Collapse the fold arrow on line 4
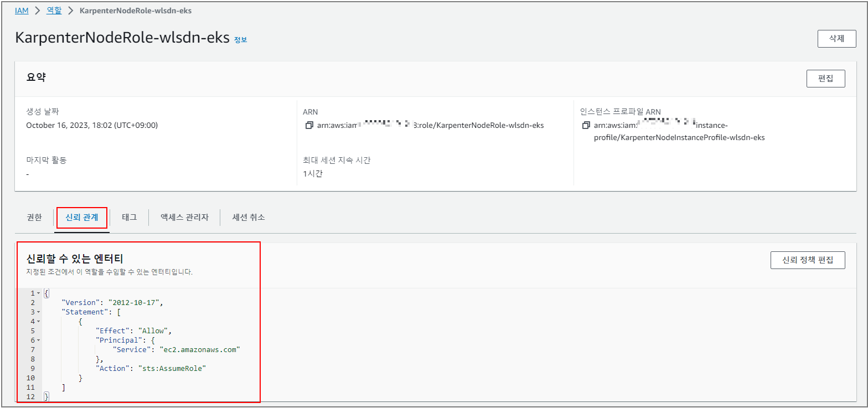868x408 pixels. [38, 322]
